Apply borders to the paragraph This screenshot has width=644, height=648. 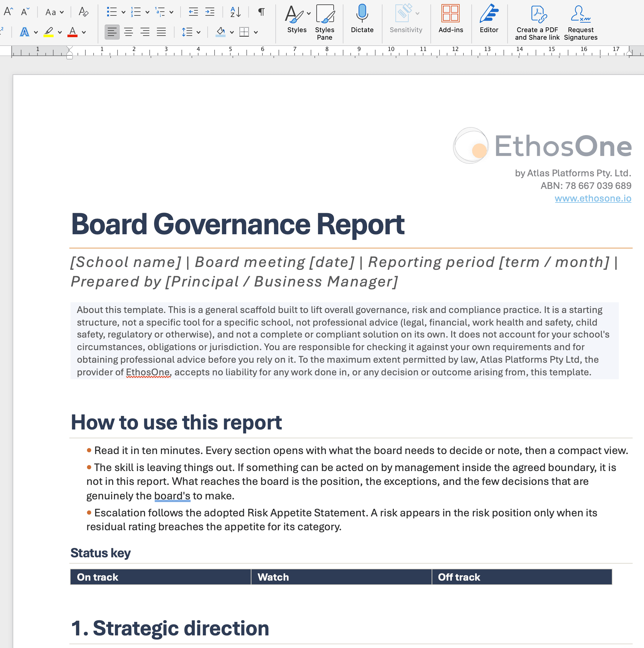(x=244, y=32)
